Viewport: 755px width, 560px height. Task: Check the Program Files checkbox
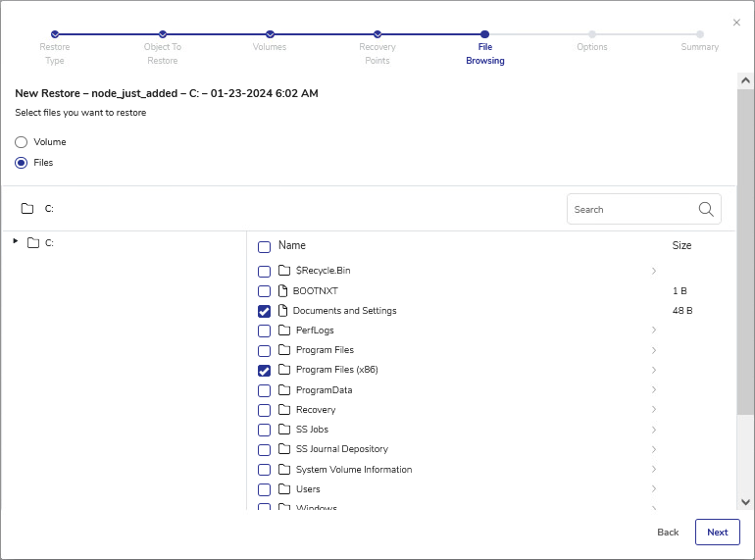[x=264, y=351]
